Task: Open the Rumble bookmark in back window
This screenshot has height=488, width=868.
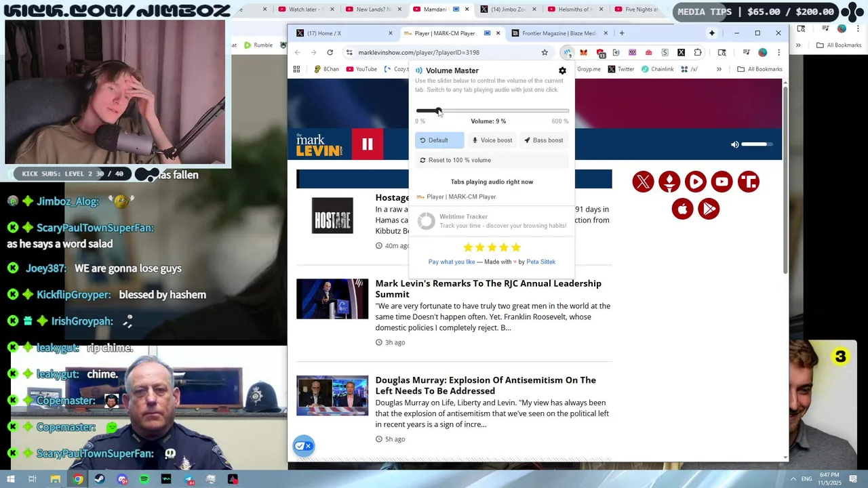Action: pyautogui.click(x=258, y=45)
